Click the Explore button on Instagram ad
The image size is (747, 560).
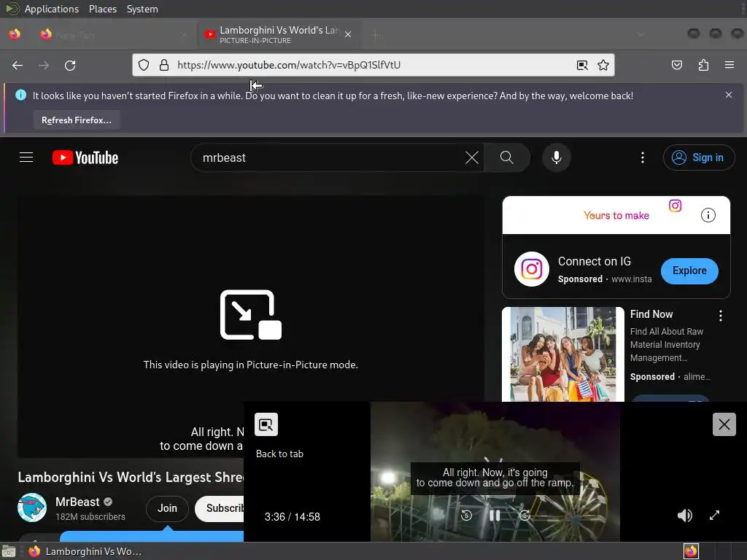coord(689,271)
